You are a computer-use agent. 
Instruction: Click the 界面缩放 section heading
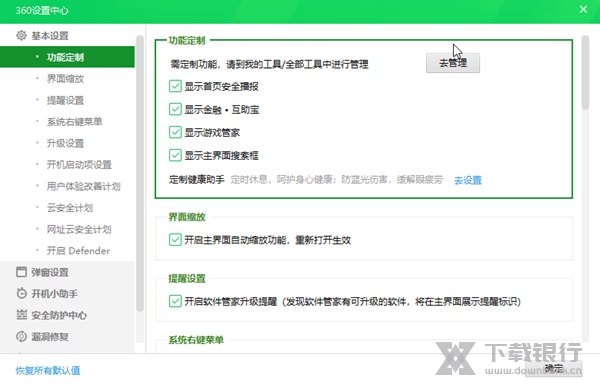(x=187, y=217)
